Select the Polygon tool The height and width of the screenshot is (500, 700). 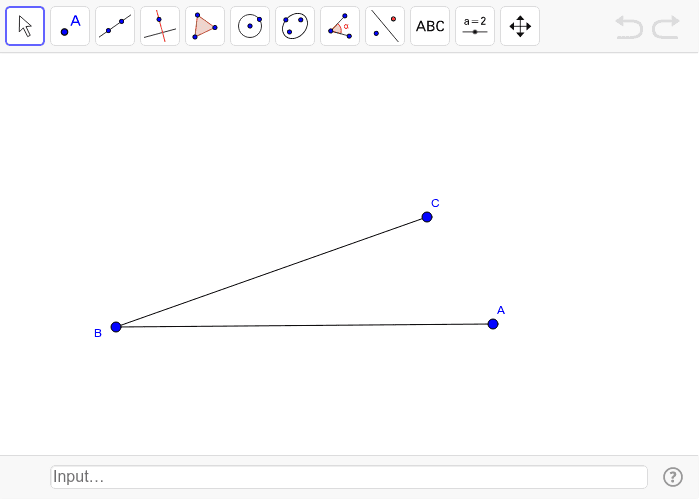tap(205, 26)
